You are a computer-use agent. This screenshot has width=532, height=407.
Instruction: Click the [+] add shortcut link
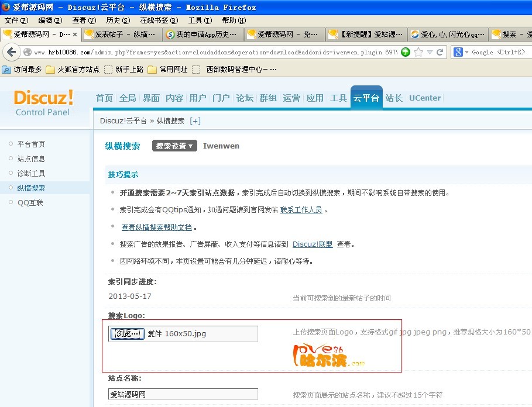195,121
